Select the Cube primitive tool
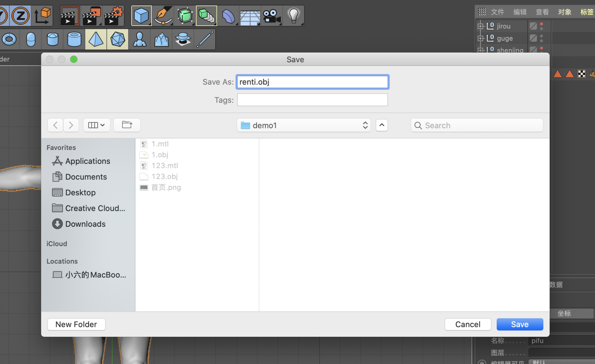 pos(141,15)
